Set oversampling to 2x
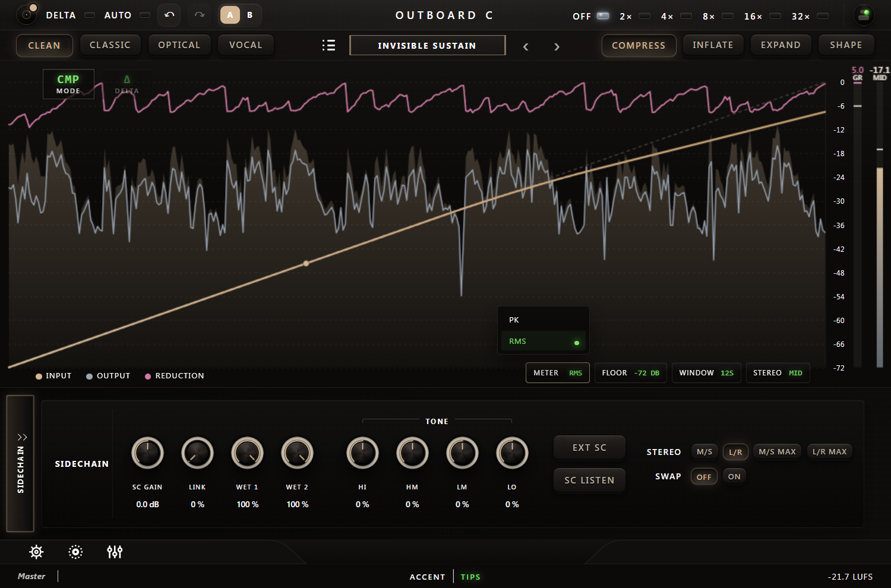891x588 pixels. tap(644, 16)
